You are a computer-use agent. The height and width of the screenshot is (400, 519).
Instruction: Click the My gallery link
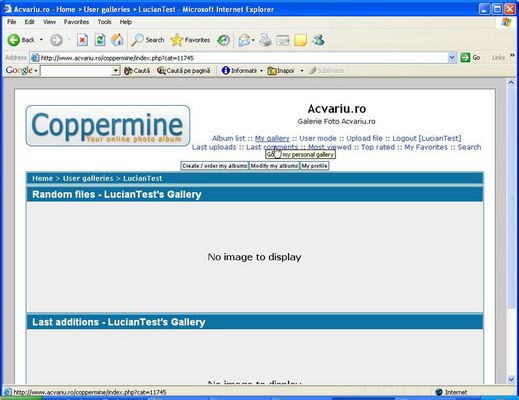[x=272, y=138]
